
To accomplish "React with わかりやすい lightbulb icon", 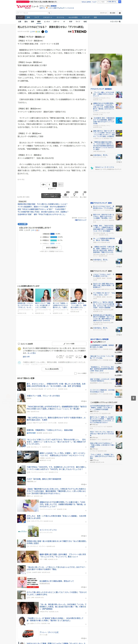I will tap(74, 194).
